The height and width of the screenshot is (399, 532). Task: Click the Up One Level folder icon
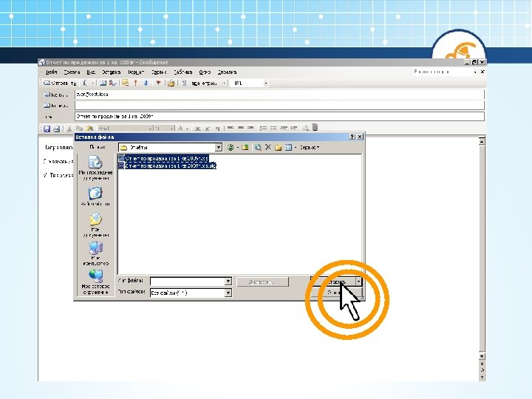[245, 147]
